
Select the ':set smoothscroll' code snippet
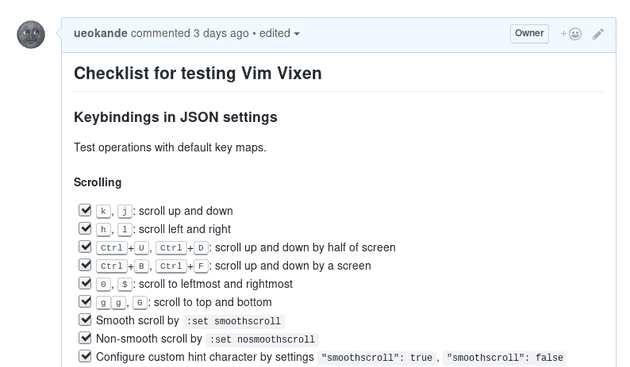pyautogui.click(x=233, y=321)
